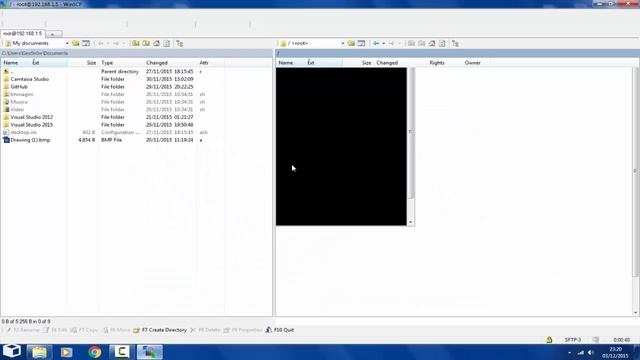Select the Camtasia Studio folder
Screen dimensions: 640x360
coord(29,79)
